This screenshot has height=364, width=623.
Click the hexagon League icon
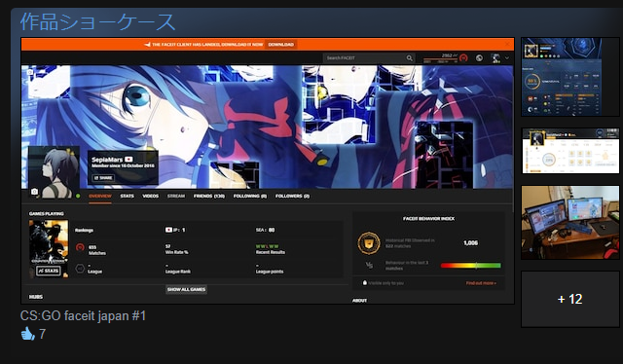80,269
